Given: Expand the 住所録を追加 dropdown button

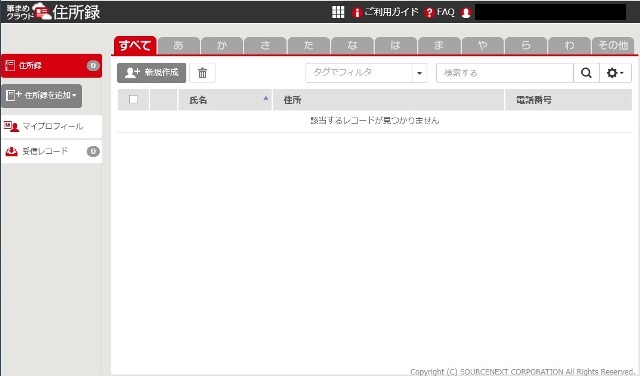Looking at the screenshot, I should 42,96.
